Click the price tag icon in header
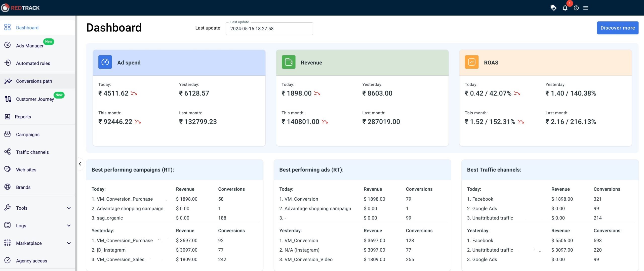Viewport: 644px width, 271px height. coord(553,8)
